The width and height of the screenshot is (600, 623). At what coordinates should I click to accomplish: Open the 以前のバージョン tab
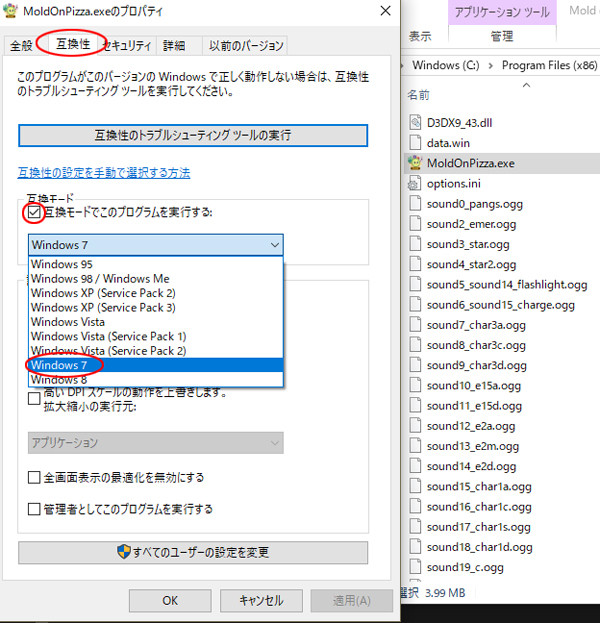point(246,46)
